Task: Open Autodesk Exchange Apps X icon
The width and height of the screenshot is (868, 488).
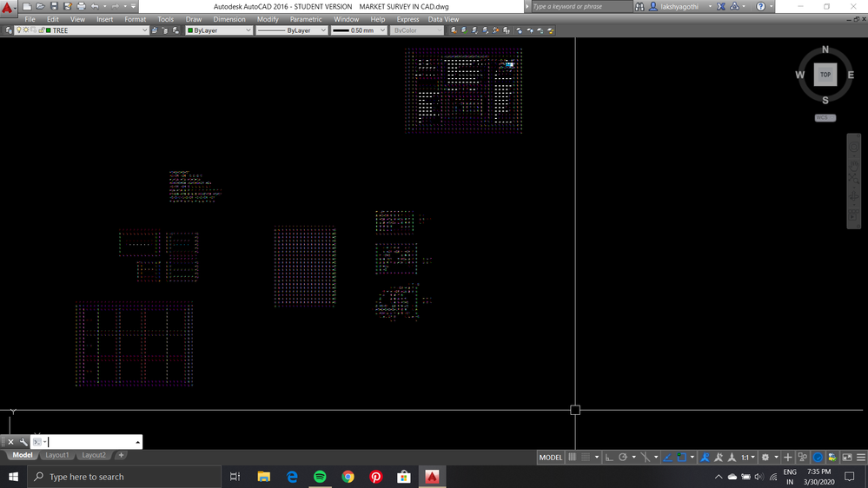Action: click(721, 7)
